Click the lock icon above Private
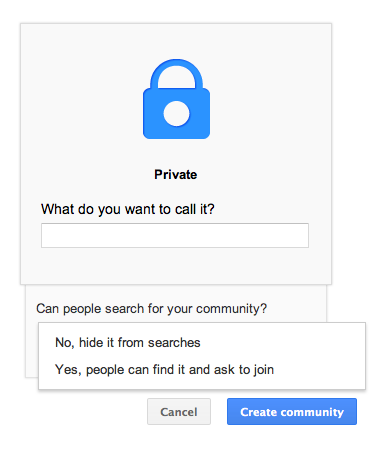 (x=176, y=99)
